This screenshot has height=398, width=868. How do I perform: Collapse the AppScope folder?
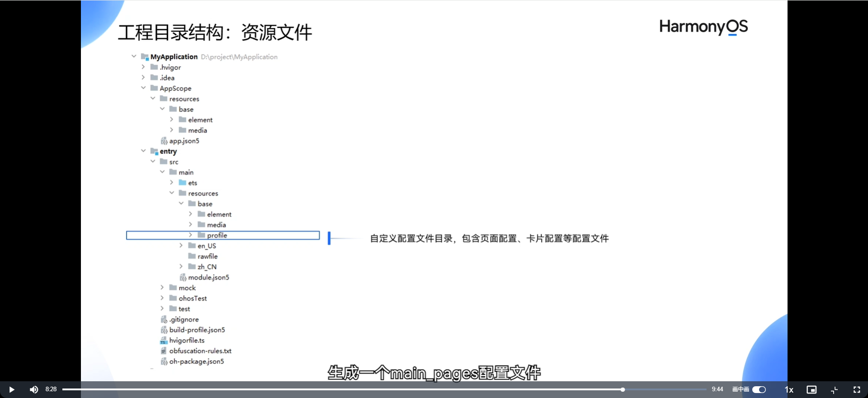(143, 88)
